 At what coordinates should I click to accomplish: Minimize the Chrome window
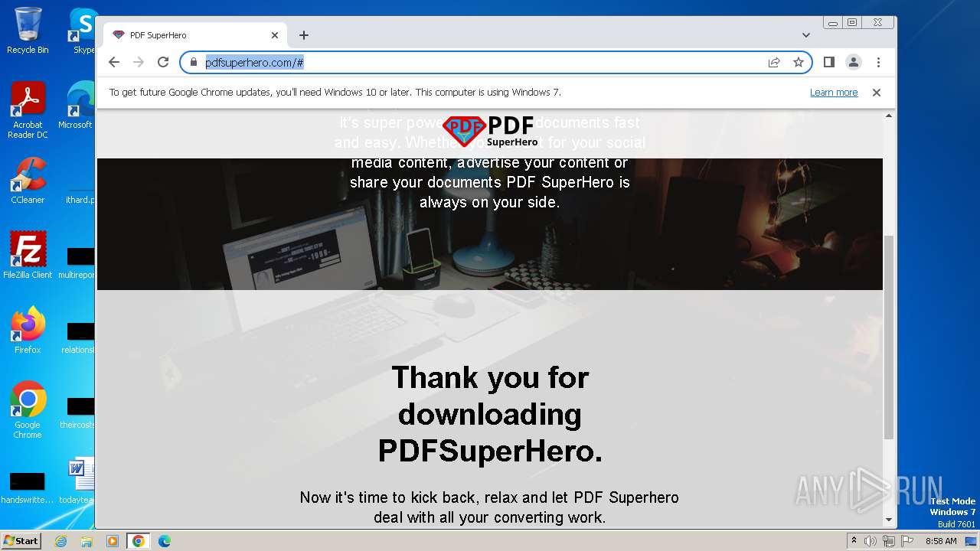coord(833,23)
